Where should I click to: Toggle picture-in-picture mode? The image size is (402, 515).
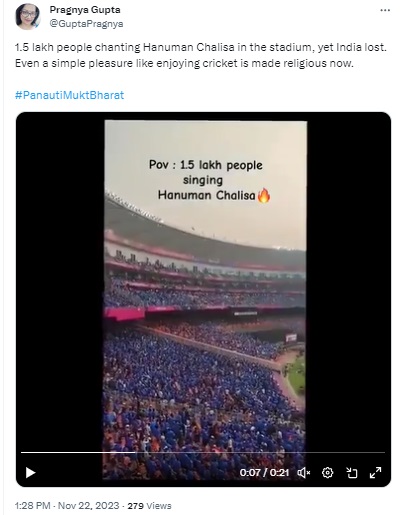tap(351, 472)
